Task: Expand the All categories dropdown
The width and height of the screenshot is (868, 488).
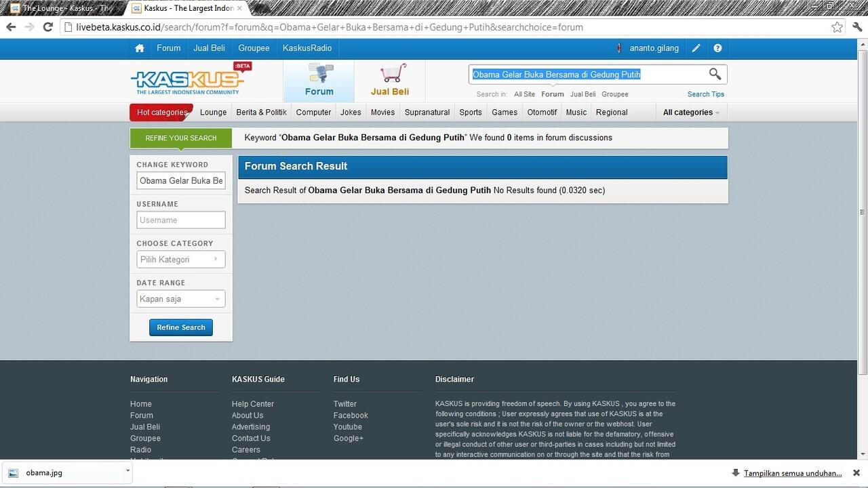Action: 691,113
